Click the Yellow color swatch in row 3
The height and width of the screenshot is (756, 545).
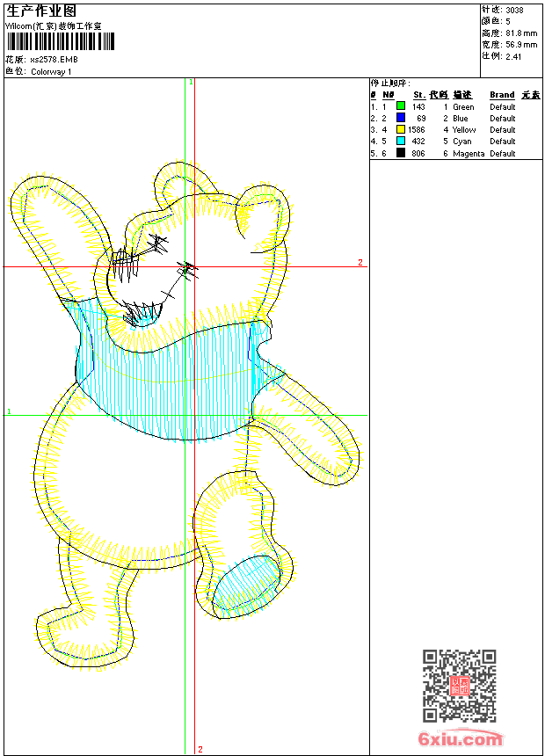400,129
